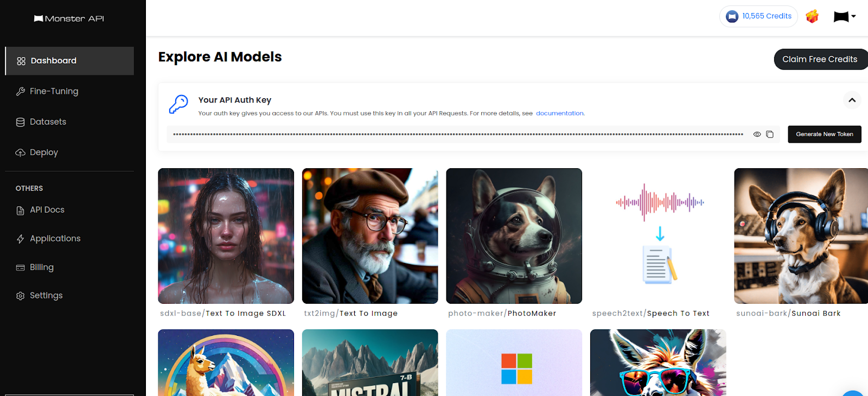Screen dimensions: 868x396
Task: Click the 10,565 Credits badge
Action: tap(758, 16)
